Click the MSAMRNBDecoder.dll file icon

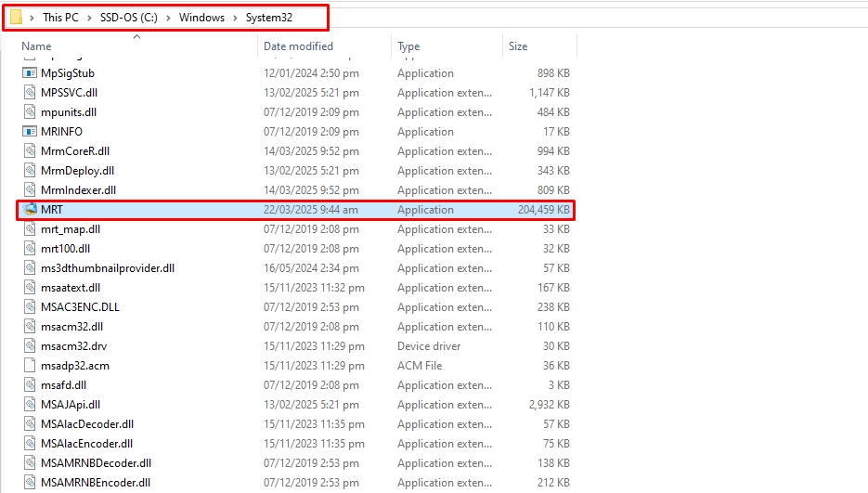[30, 463]
